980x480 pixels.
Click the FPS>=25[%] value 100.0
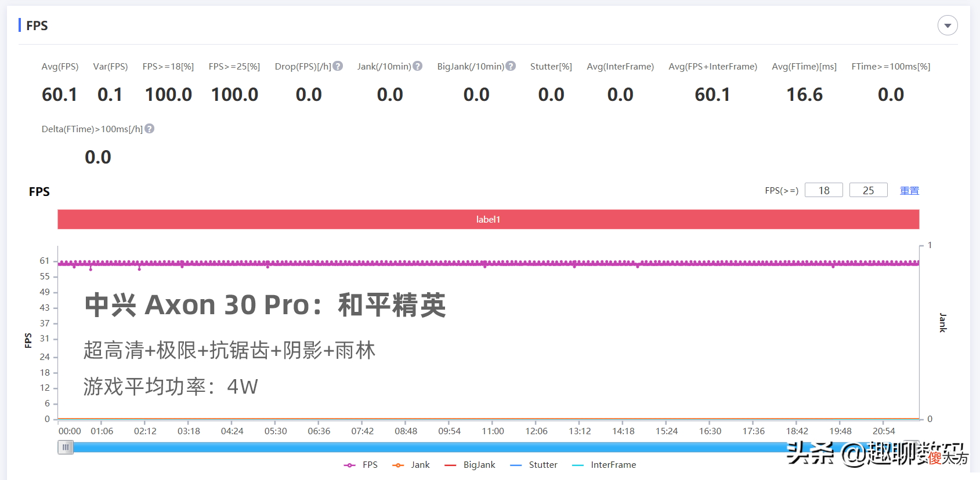[234, 94]
